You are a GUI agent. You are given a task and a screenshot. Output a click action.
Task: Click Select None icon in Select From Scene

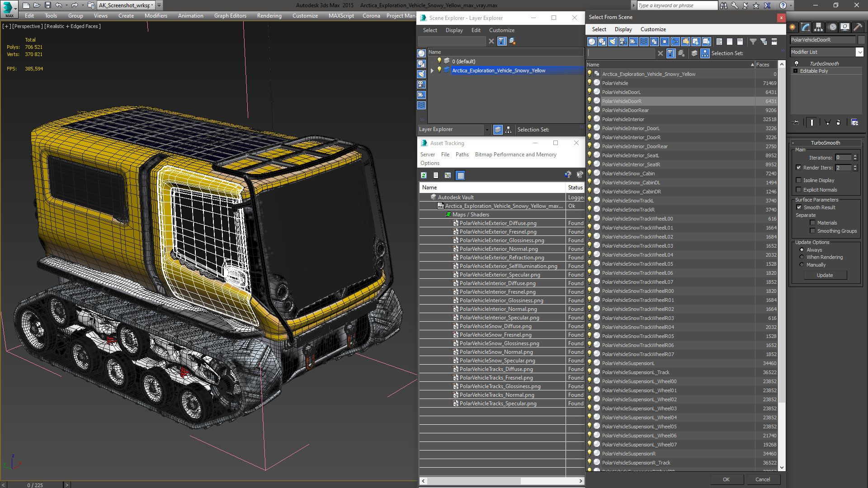click(x=730, y=42)
